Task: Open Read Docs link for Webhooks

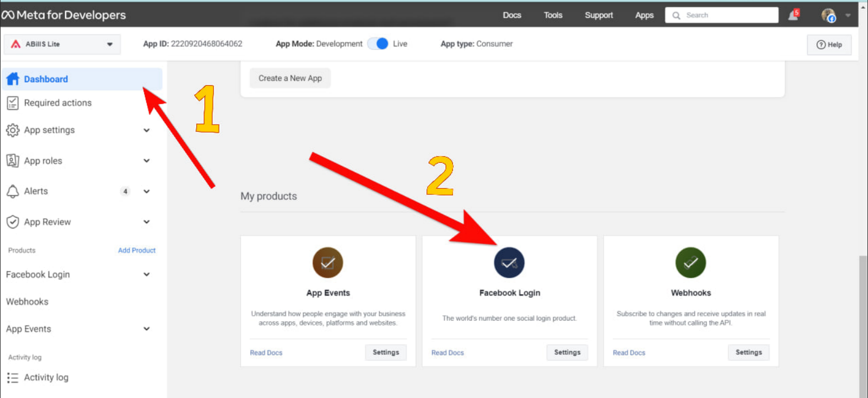Action: (629, 353)
